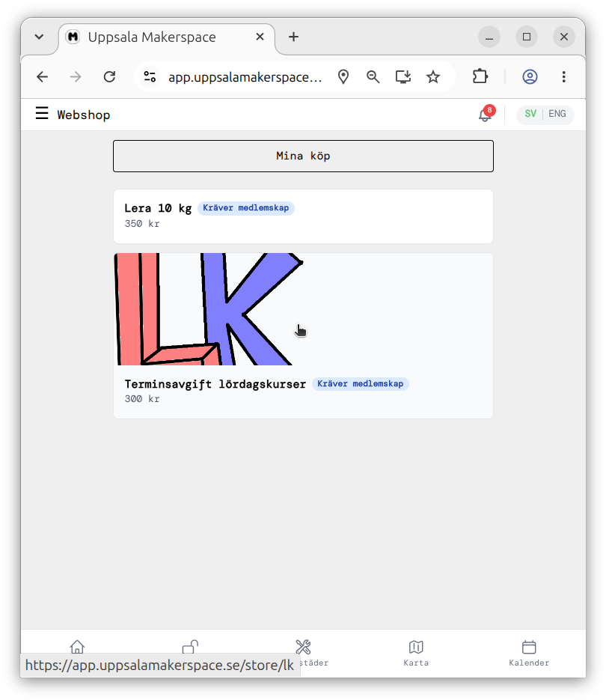Screen dimensions: 606x700
Task: Select the 300 kr price text
Action: (x=142, y=399)
